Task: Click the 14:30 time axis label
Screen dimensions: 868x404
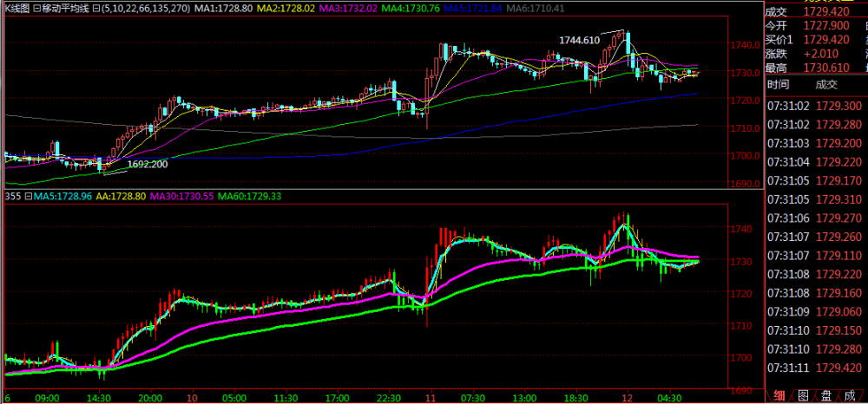Action: click(98, 398)
